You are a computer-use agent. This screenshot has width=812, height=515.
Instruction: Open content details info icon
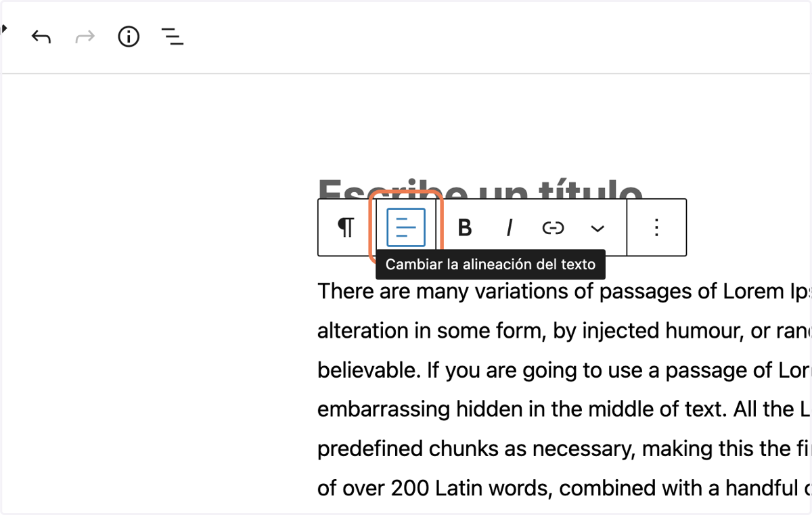click(129, 37)
